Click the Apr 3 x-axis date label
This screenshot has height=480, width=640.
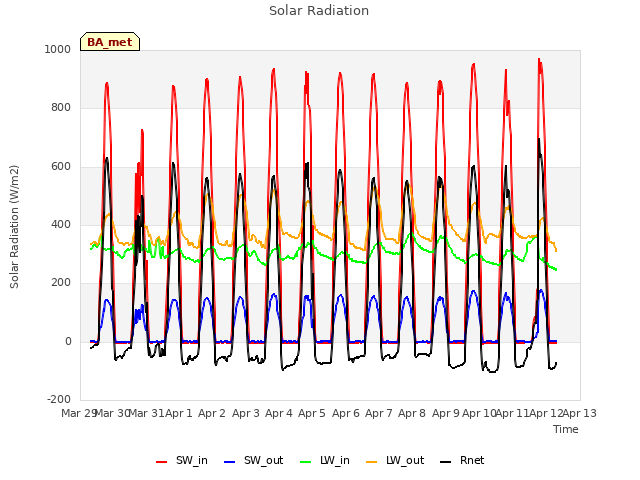point(246,413)
